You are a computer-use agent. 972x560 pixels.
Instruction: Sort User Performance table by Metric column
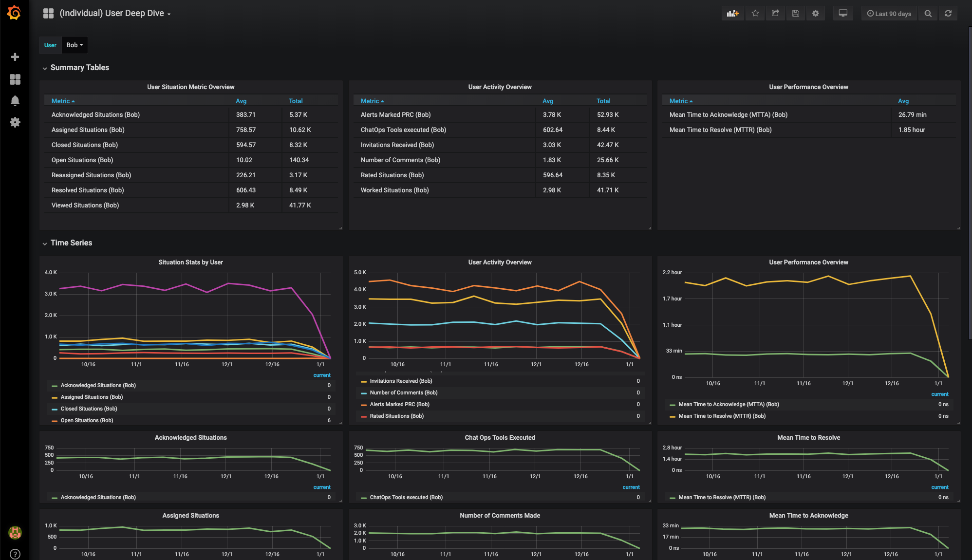[681, 101]
